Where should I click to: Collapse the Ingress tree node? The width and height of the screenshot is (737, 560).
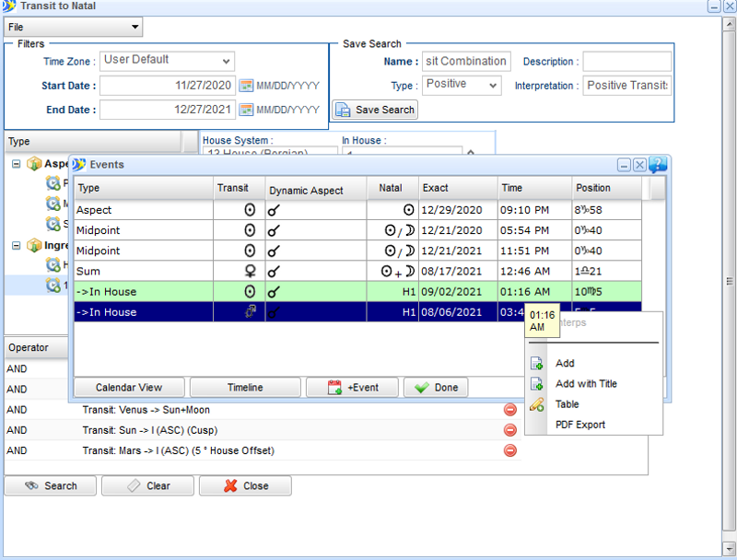click(x=17, y=246)
